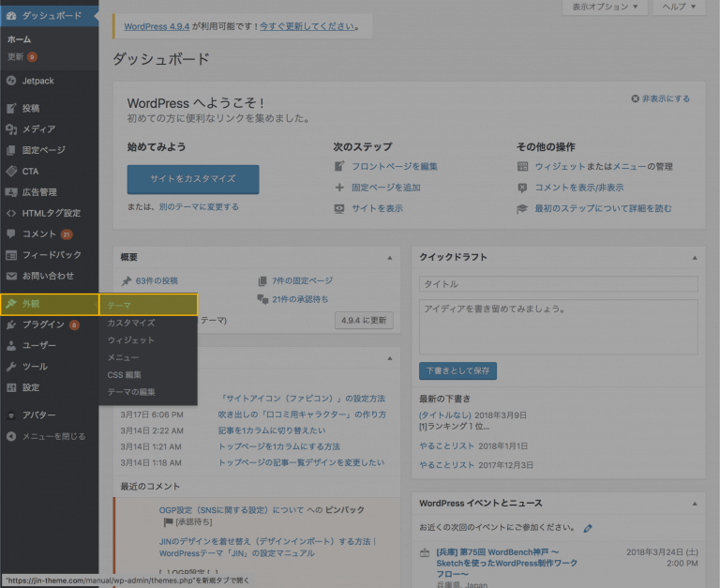
Task: Click 固定ページを追加 link
Action: click(x=386, y=188)
